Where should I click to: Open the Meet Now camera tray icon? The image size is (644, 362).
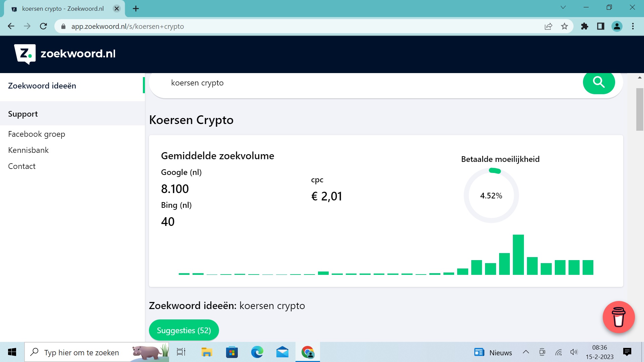point(542,352)
